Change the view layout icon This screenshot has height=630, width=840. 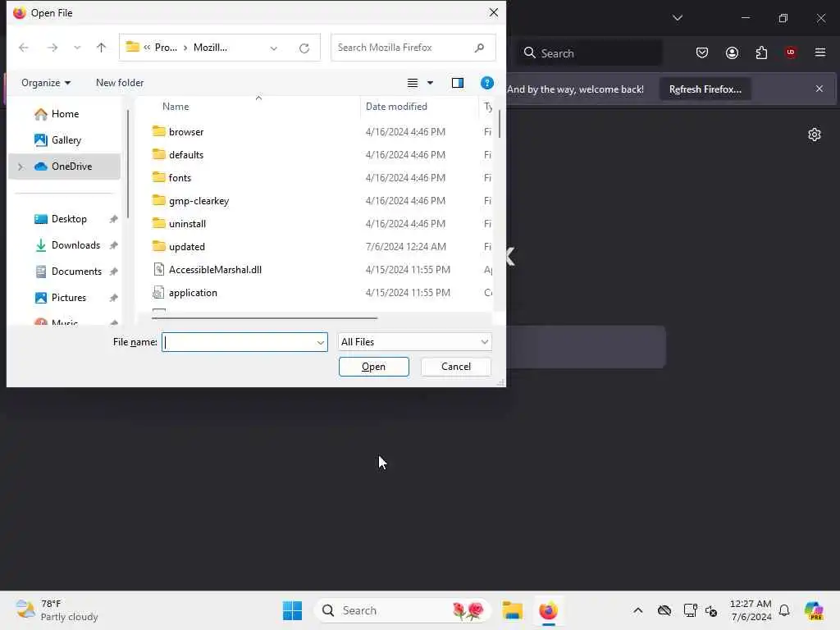tap(412, 83)
